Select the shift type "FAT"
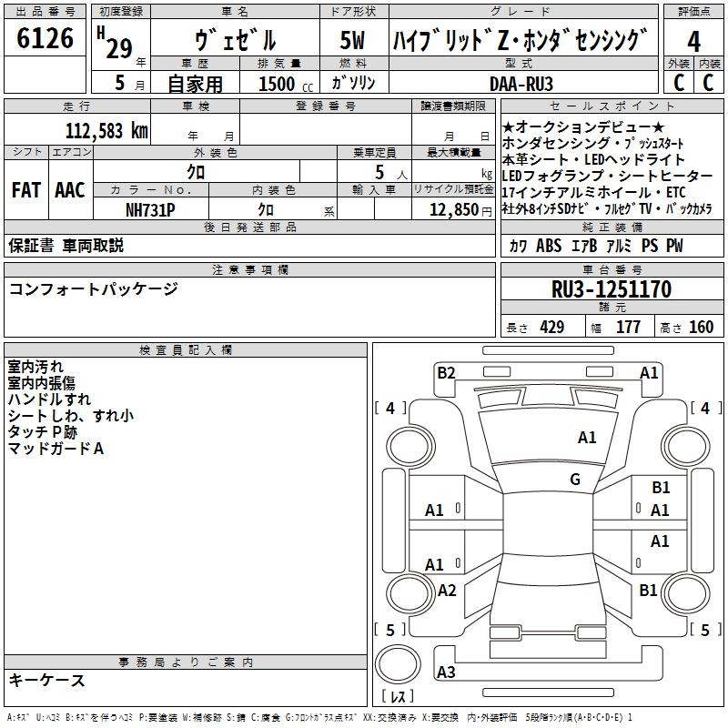 point(26,190)
